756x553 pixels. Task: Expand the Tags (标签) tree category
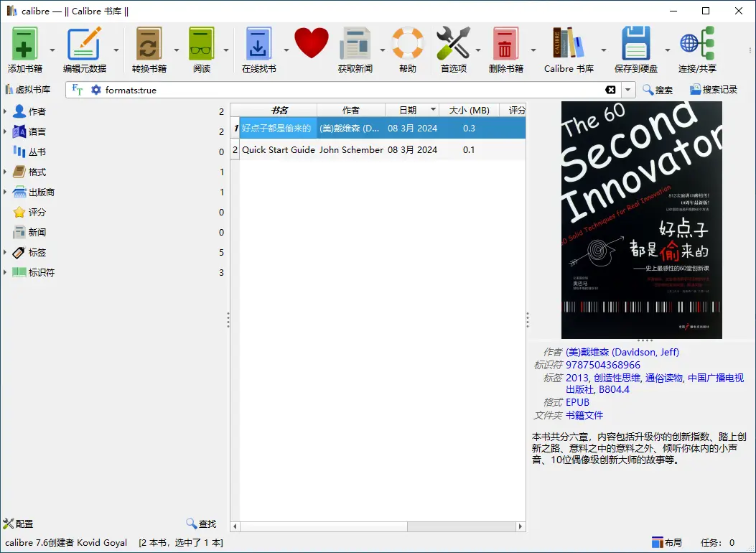(6, 253)
